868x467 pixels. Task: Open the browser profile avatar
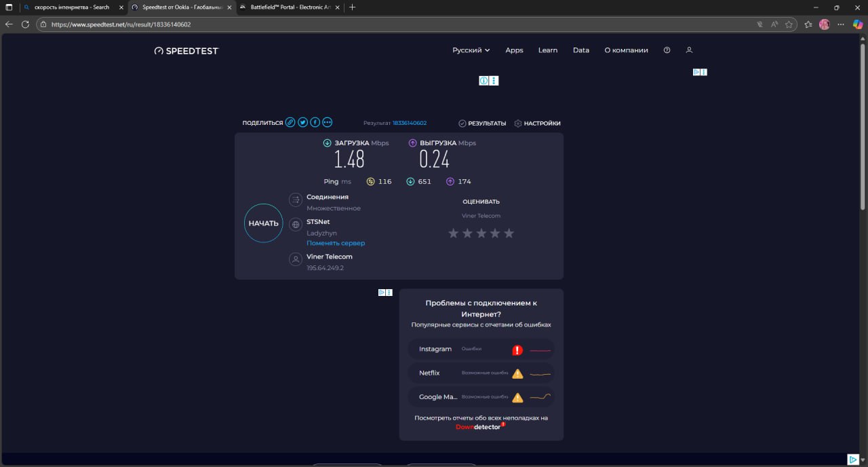tap(825, 24)
